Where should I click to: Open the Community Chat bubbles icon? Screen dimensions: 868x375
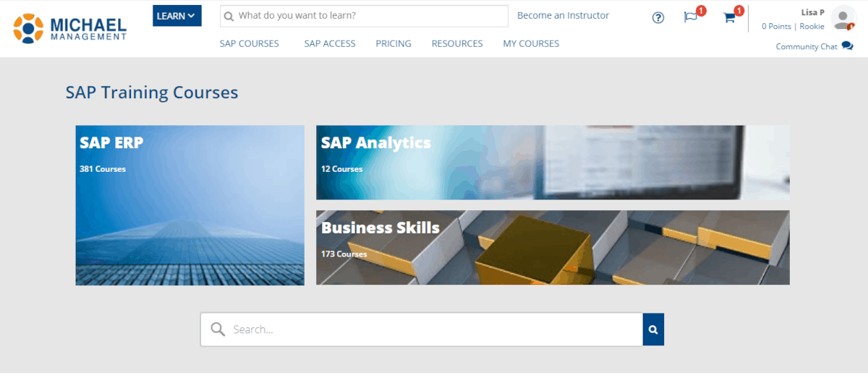(848, 46)
